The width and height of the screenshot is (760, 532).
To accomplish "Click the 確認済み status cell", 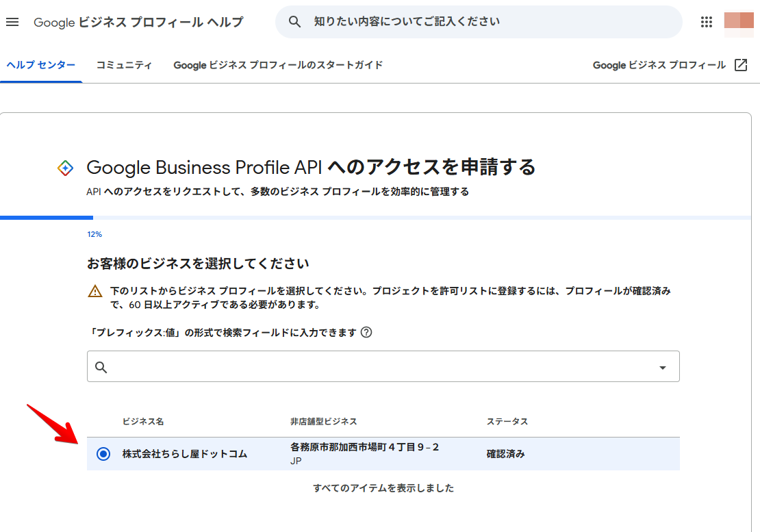I will click(x=505, y=454).
